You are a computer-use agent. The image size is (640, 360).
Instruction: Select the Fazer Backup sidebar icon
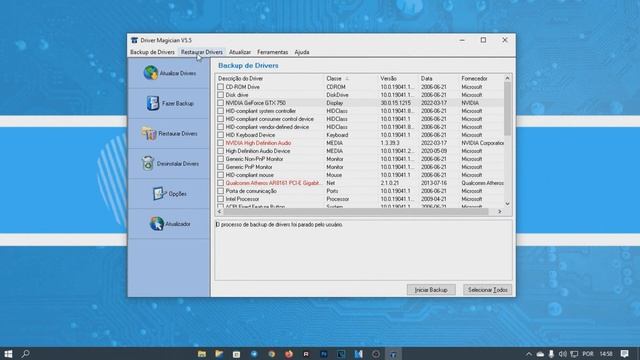(x=153, y=103)
